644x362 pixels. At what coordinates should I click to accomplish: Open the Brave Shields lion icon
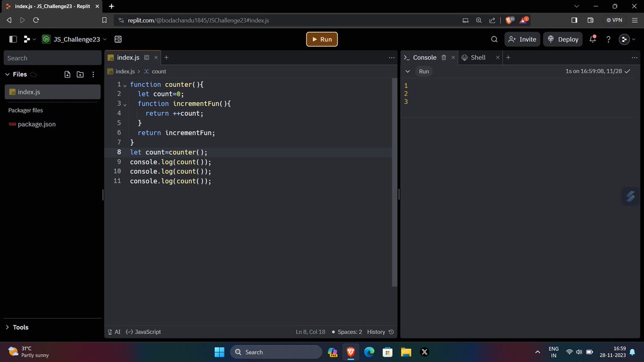509,20
